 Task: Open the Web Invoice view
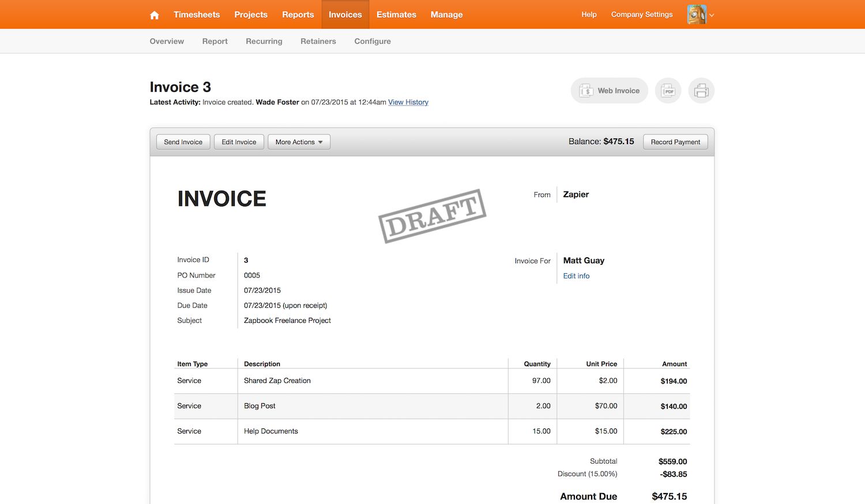click(x=610, y=91)
